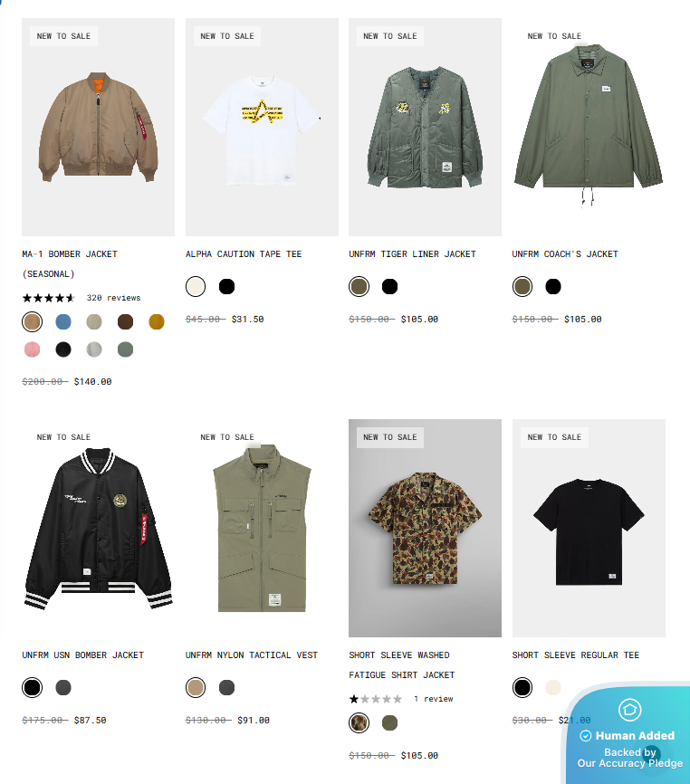Click the Human Added house icon badge
690x784 pixels.
click(x=629, y=710)
